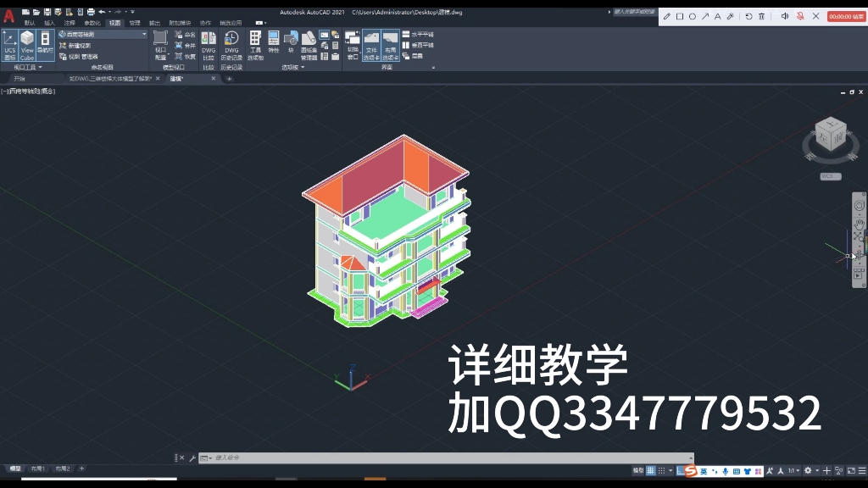The image size is (868, 488).
Task: Open the 1:1 annotation scale dropdown
Action: pos(795,470)
